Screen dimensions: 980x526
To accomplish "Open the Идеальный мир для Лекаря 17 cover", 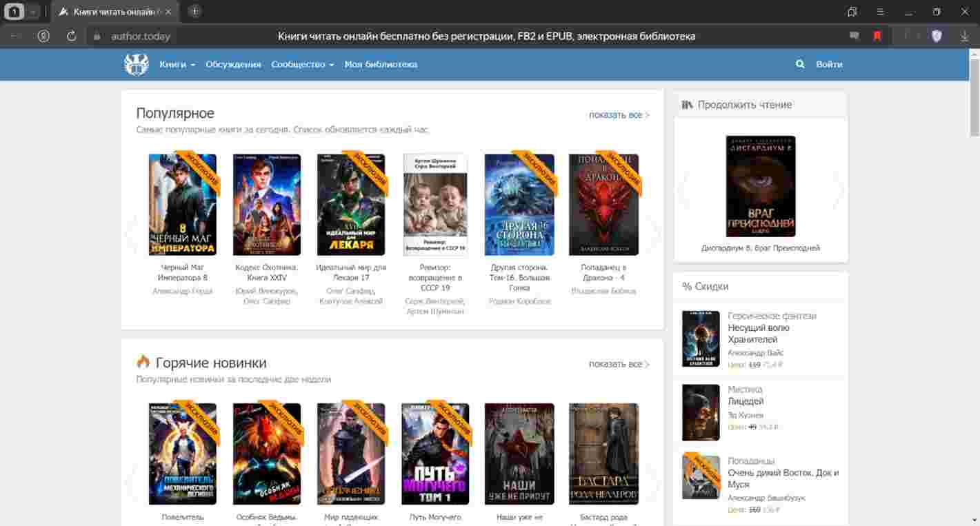I will (x=351, y=205).
